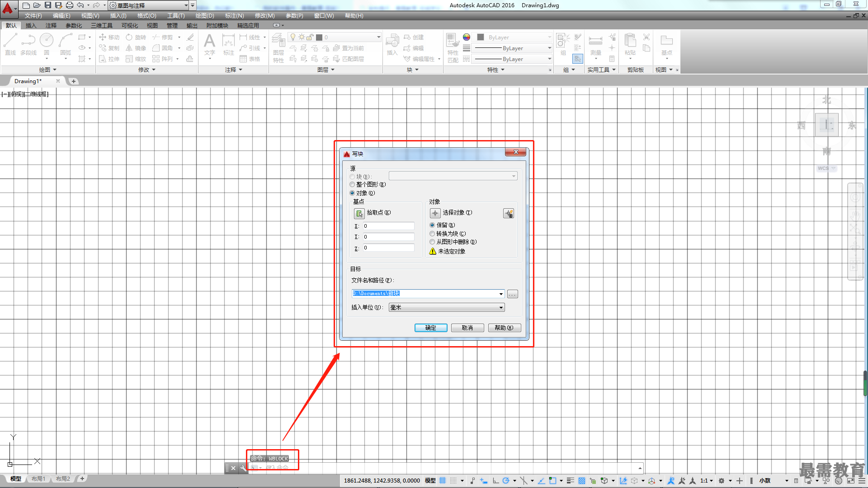The image size is (868, 488).
Task: Click the object color wheel swatch
Action: 467,37
